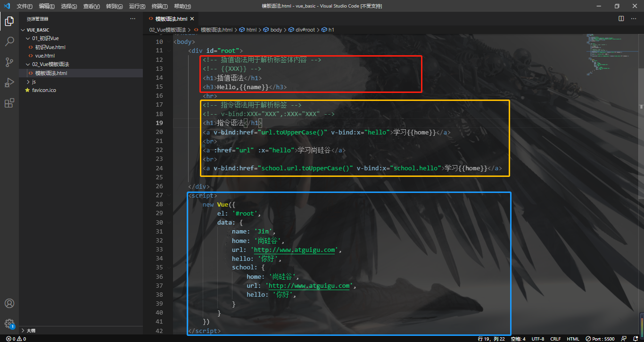This screenshot has width=644, height=342.
Task: Click line number 19 in gutter
Action: (159, 123)
